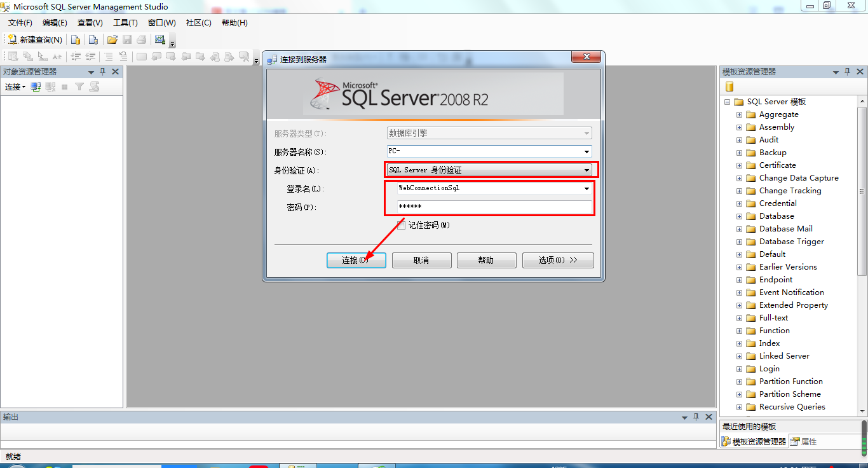
Task: Click the open file folder icon
Action: point(112,39)
